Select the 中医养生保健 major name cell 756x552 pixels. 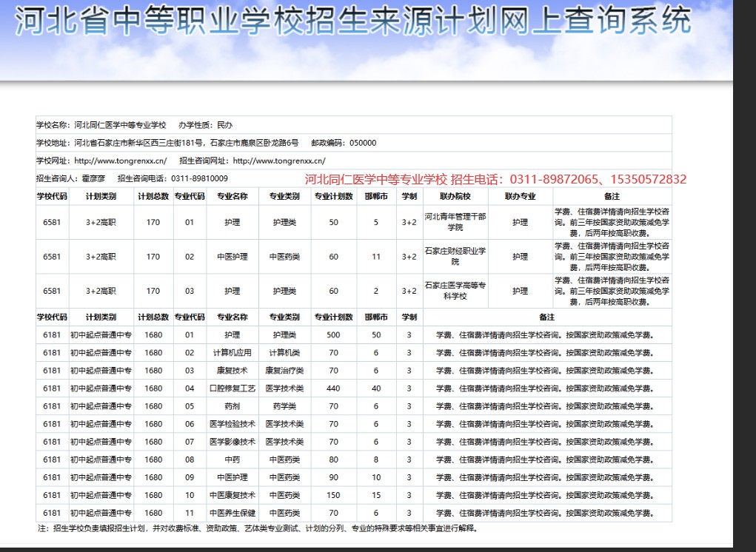(x=233, y=513)
